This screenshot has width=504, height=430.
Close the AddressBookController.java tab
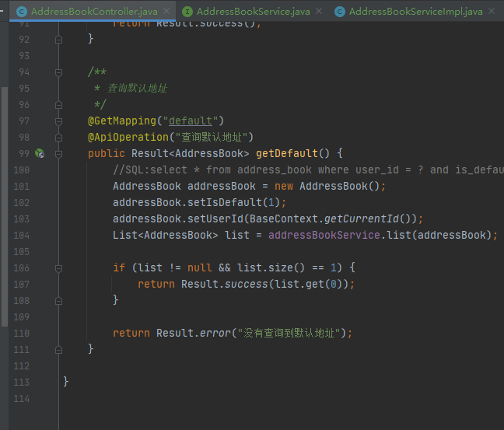click(166, 11)
